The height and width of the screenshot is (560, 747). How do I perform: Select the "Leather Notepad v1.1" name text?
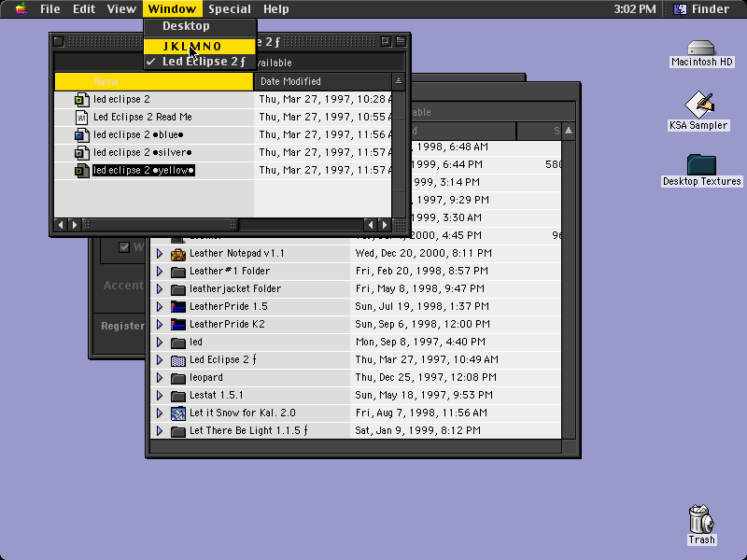[x=237, y=253]
